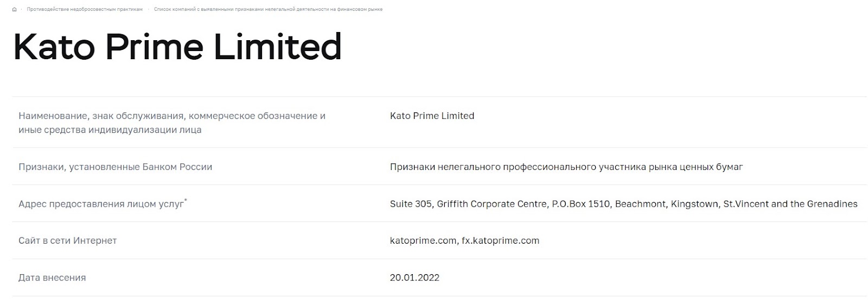Screen dimensions: 868x304
Task: Click the asterisk footnote marker after услуг
Action: pyautogui.click(x=186, y=200)
